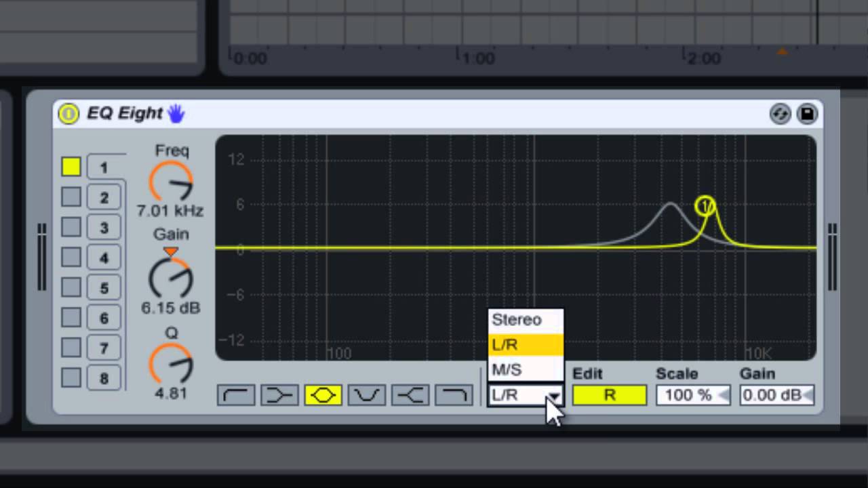Viewport: 868px width, 488px height.
Task: Click the 1:00 timeline ruler marker
Action: (478, 58)
